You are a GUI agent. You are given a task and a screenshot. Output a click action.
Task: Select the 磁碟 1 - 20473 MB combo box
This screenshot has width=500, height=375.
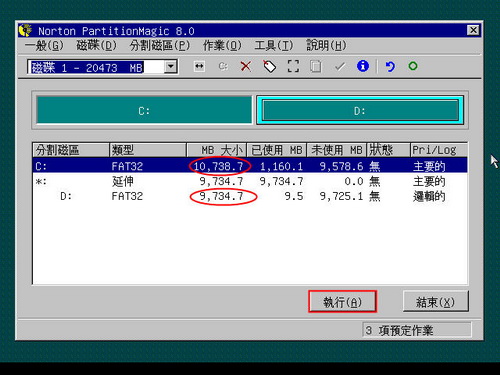click(x=103, y=67)
